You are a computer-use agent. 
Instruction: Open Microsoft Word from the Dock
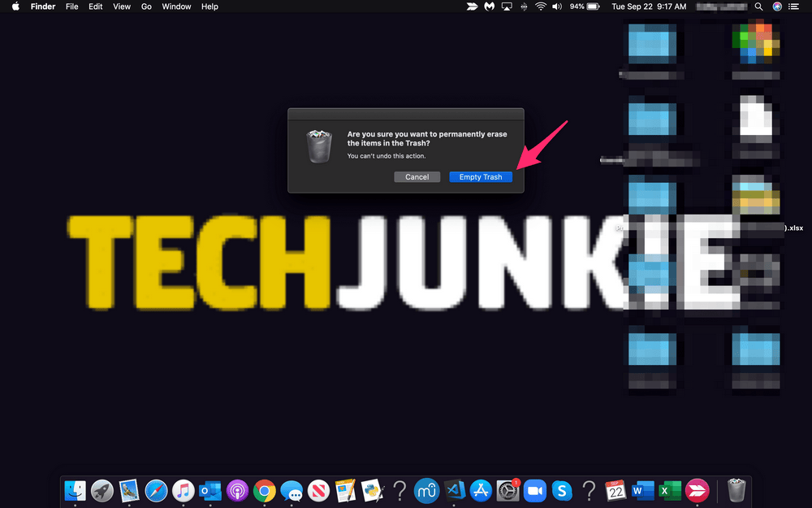[x=641, y=491]
